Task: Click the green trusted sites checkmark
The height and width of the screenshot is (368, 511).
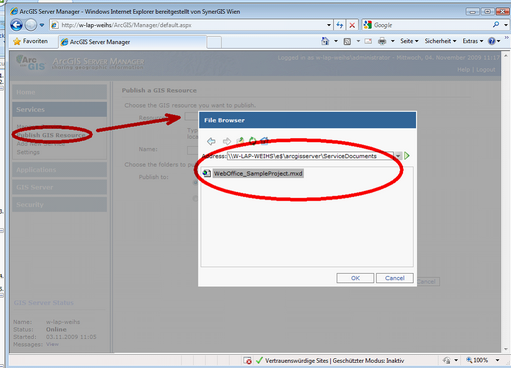Action: (x=259, y=360)
